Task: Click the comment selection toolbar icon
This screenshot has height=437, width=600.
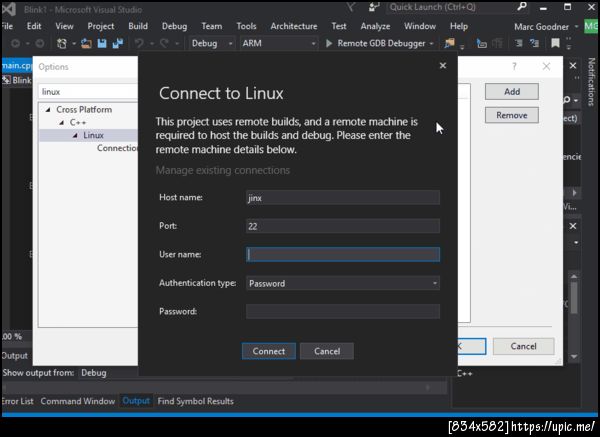Action: tap(518, 44)
